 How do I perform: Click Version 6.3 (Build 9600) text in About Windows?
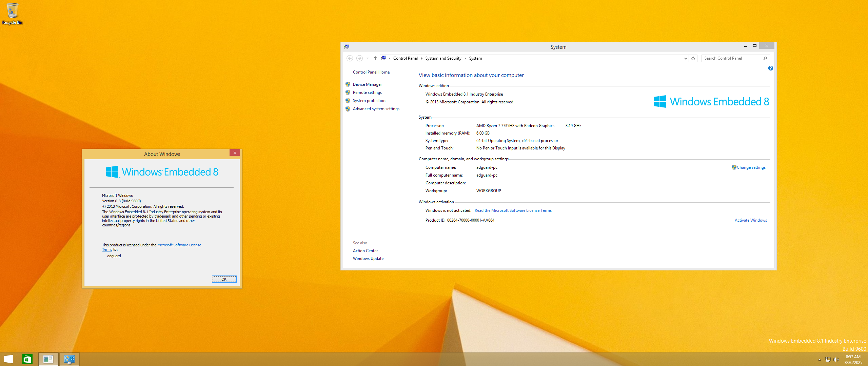[x=121, y=201]
